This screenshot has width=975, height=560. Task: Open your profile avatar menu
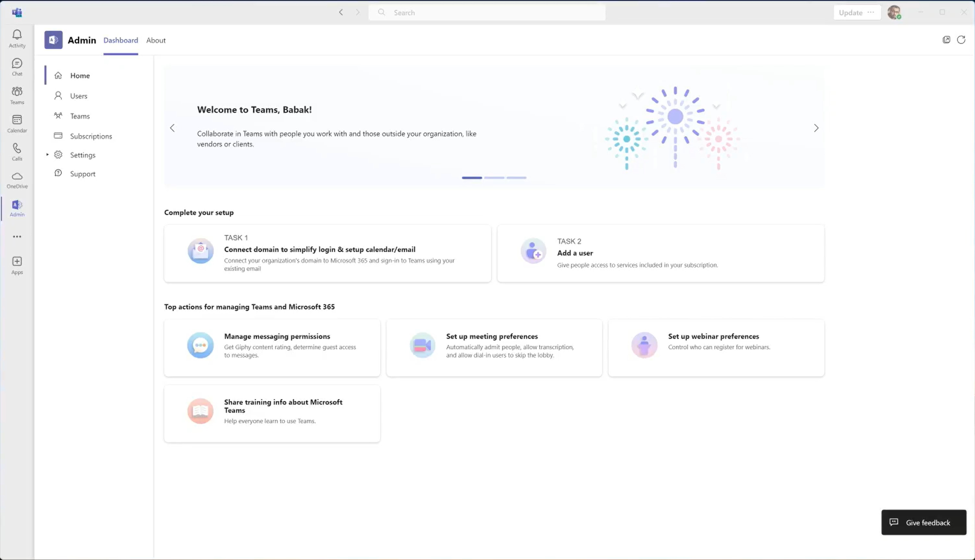click(894, 12)
